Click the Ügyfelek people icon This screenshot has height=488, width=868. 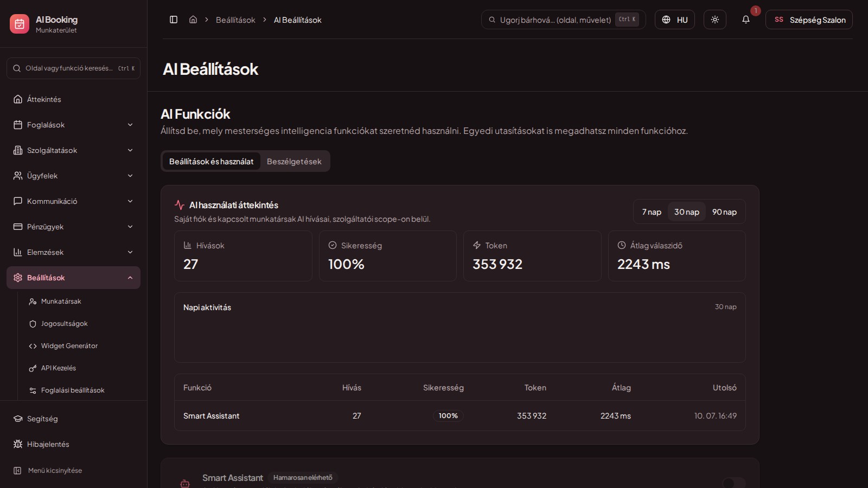(18, 176)
